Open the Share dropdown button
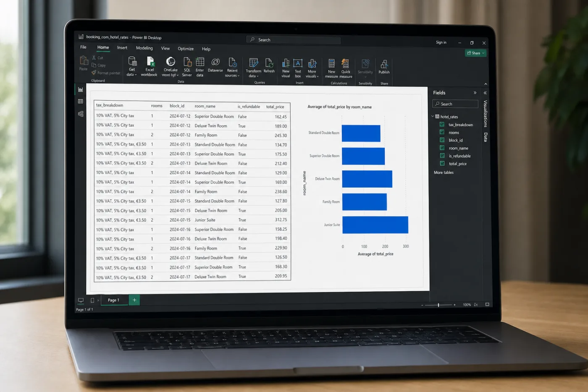Image resolution: width=588 pixels, height=392 pixels. (x=476, y=53)
